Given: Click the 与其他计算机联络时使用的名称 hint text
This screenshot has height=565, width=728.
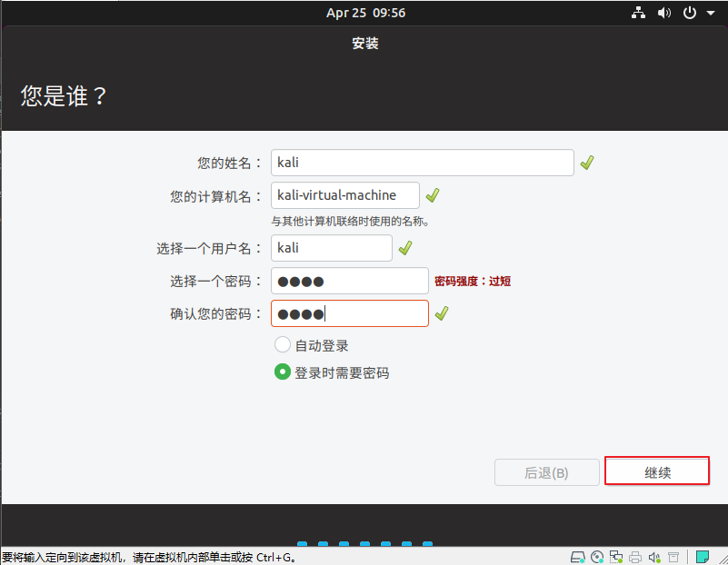Looking at the screenshot, I should coord(350,222).
